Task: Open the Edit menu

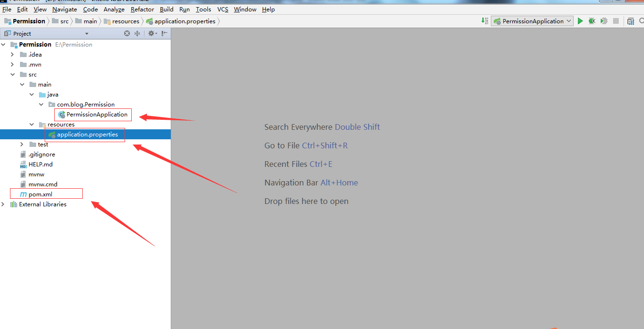Action: point(22,10)
